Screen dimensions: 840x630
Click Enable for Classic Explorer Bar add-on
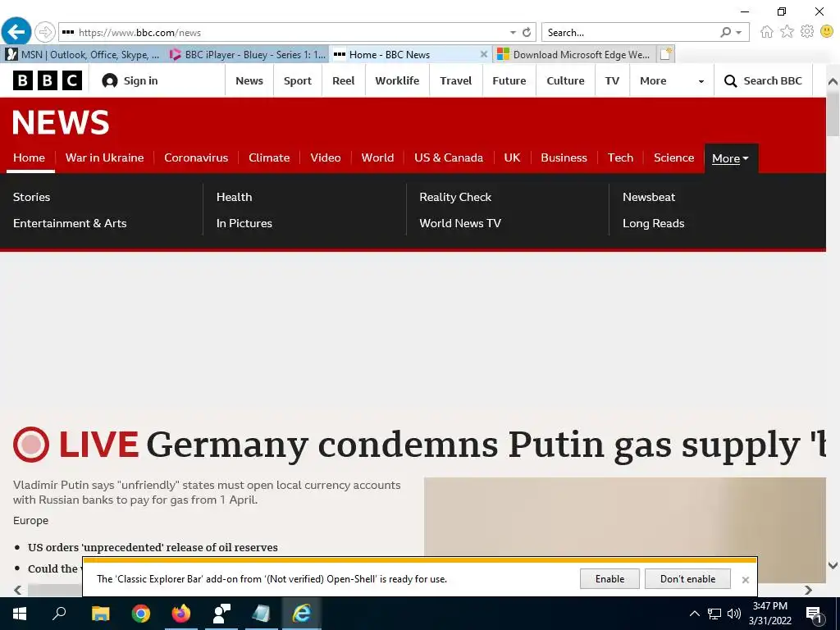[x=609, y=579]
